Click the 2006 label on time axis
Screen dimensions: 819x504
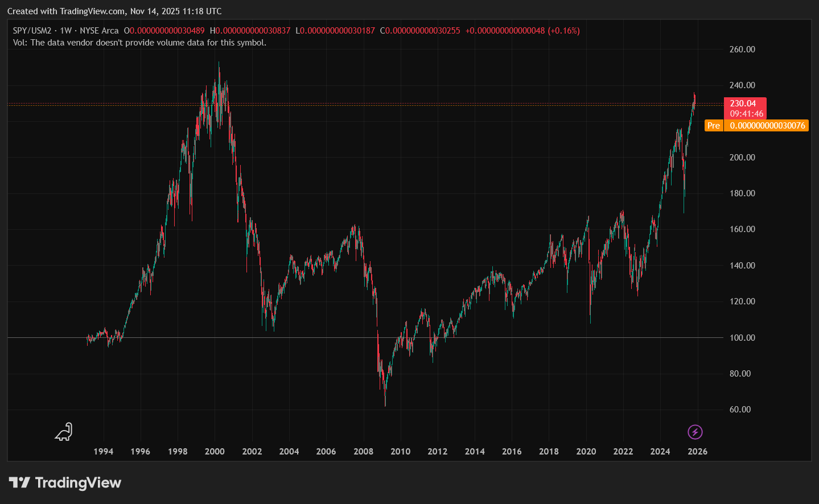tap(326, 452)
